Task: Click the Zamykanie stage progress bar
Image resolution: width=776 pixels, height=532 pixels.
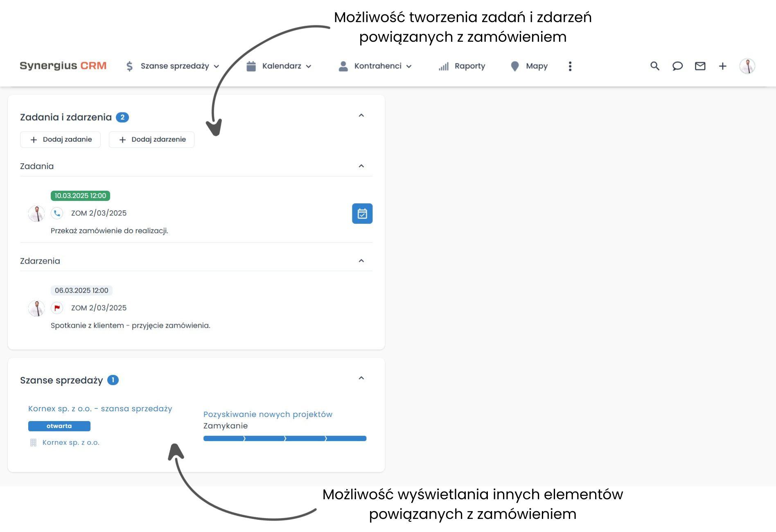Action: coord(284,438)
